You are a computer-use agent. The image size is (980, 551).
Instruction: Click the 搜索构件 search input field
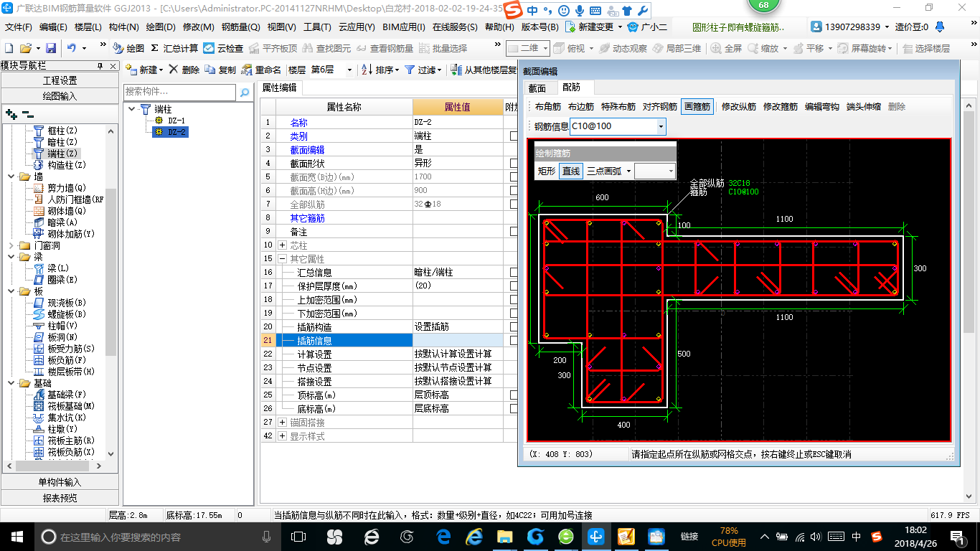[x=179, y=93]
